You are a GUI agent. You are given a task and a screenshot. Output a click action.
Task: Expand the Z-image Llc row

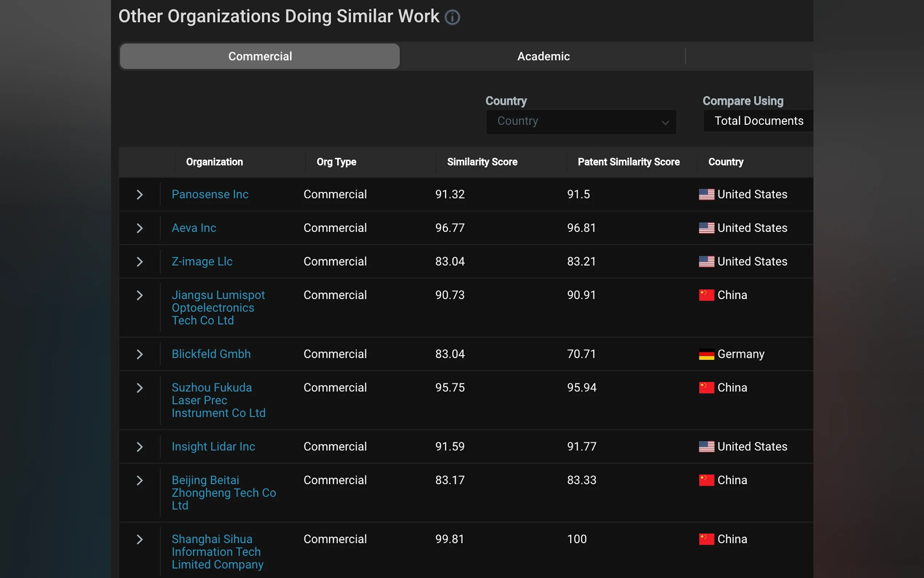pyautogui.click(x=140, y=262)
